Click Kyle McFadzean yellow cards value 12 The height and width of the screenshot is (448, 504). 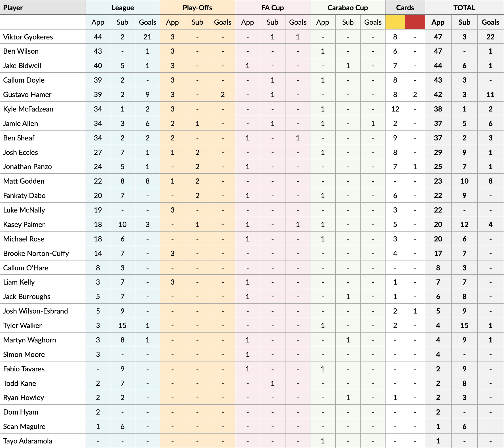[395, 109]
